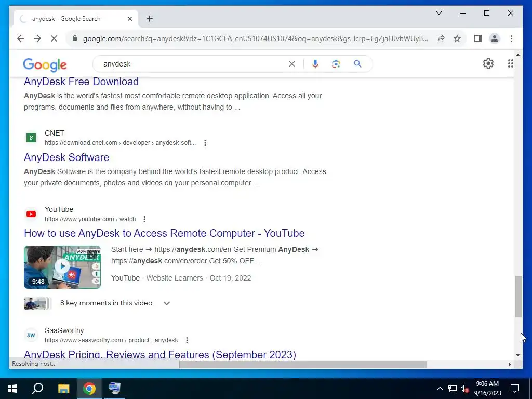Click the vertical scrollbar up arrow
This screenshot has height=399, width=532.
[518, 54]
